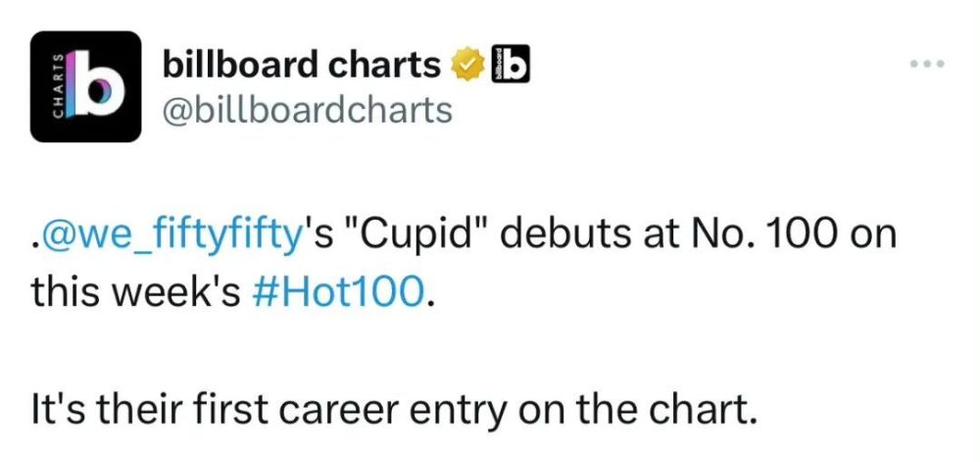Click the vertical "CHARTS" text in the avatar

point(57,87)
